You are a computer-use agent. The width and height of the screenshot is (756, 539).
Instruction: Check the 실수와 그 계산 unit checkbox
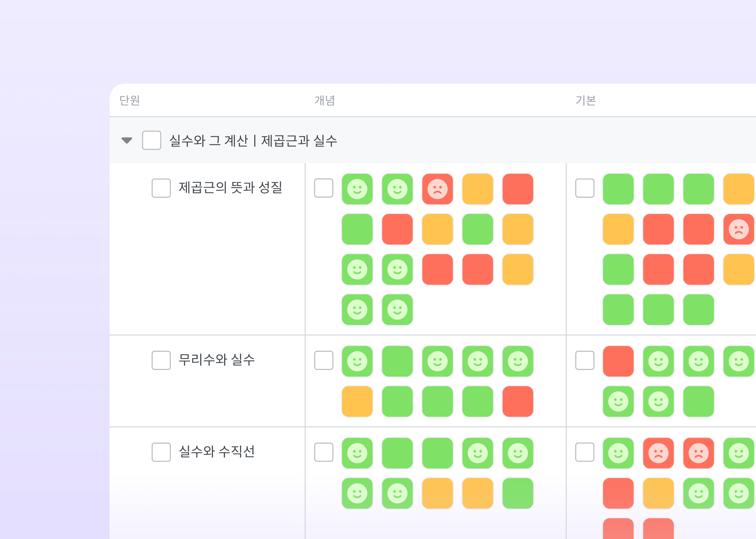pyautogui.click(x=152, y=140)
